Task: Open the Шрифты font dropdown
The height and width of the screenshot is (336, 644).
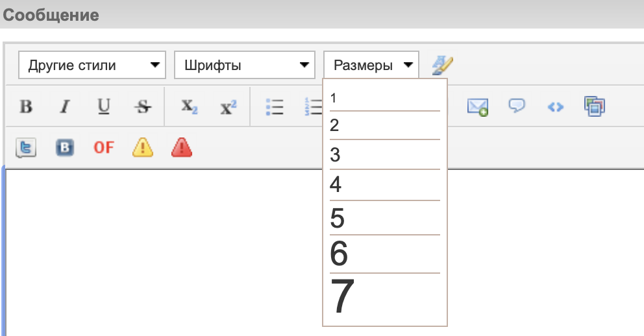Action: [x=245, y=65]
